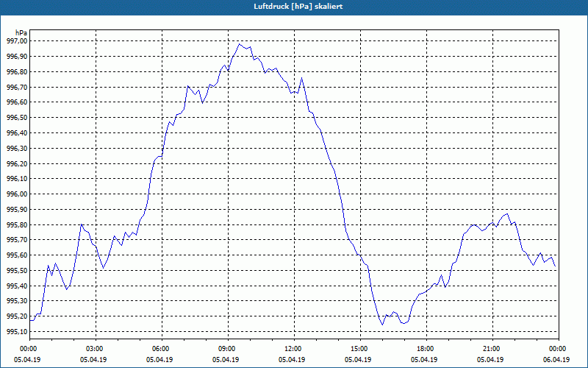Pick the "996,60" y-axis label
Screen dimensions: 588x368
tap(17, 102)
